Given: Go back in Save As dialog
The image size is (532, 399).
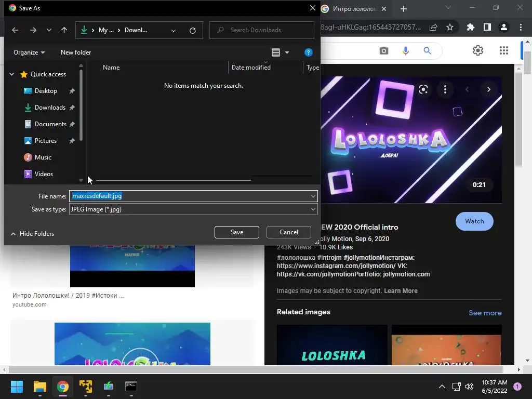Looking at the screenshot, I should pyautogui.click(x=15, y=30).
